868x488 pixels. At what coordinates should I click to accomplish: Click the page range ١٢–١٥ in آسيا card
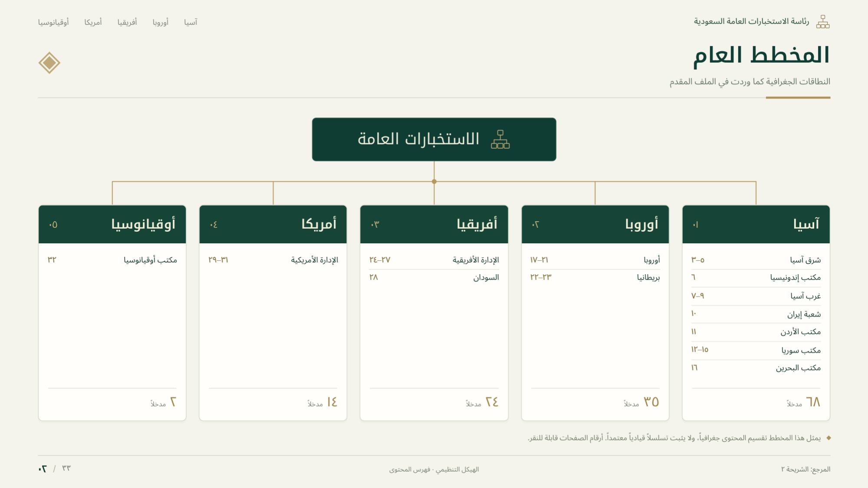point(700,350)
